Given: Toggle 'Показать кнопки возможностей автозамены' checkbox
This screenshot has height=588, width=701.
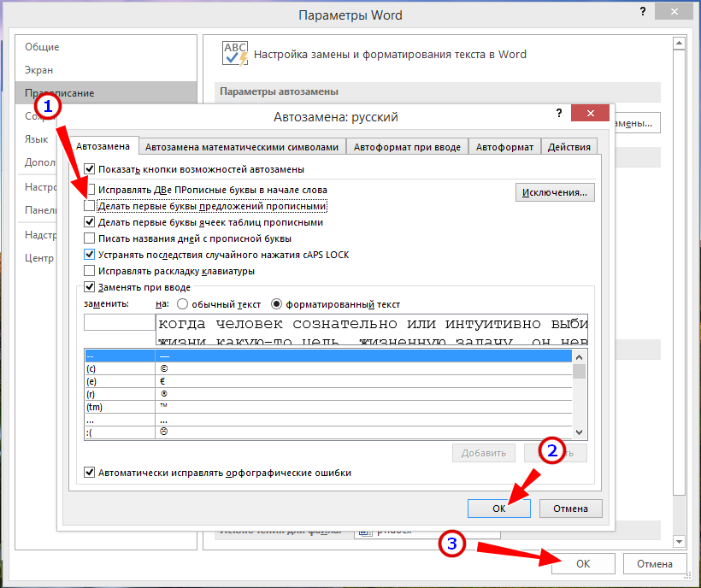Looking at the screenshot, I should tap(90, 169).
